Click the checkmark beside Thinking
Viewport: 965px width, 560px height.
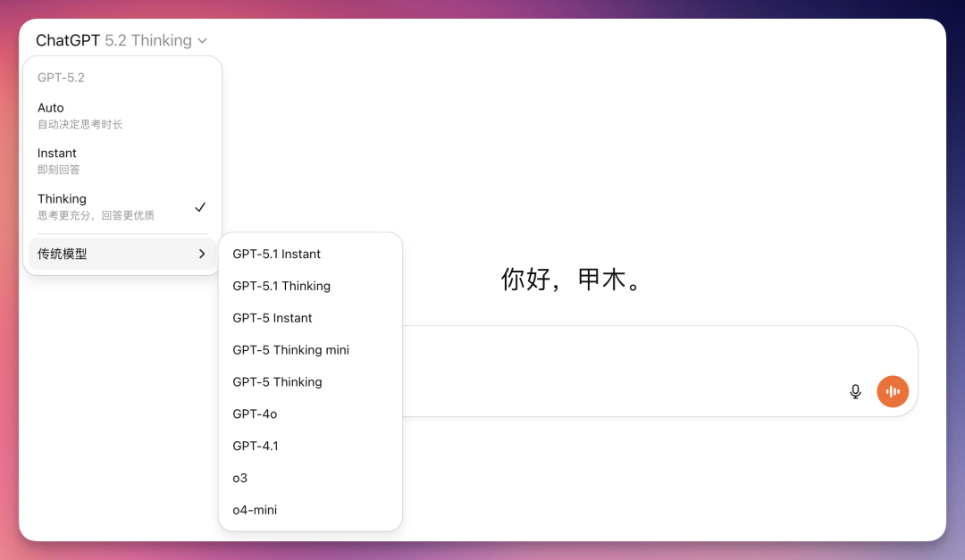tap(200, 207)
